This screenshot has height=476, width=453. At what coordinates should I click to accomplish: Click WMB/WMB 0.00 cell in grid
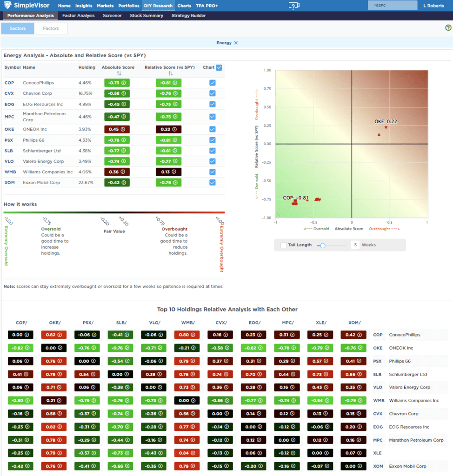[187, 400]
